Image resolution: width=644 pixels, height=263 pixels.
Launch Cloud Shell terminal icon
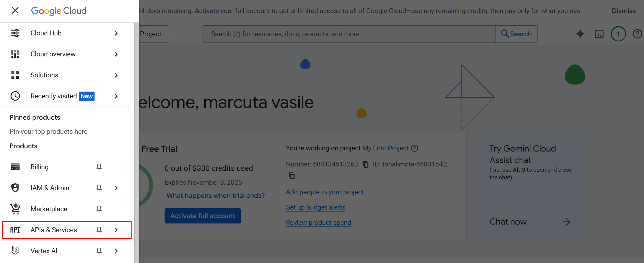click(x=599, y=34)
